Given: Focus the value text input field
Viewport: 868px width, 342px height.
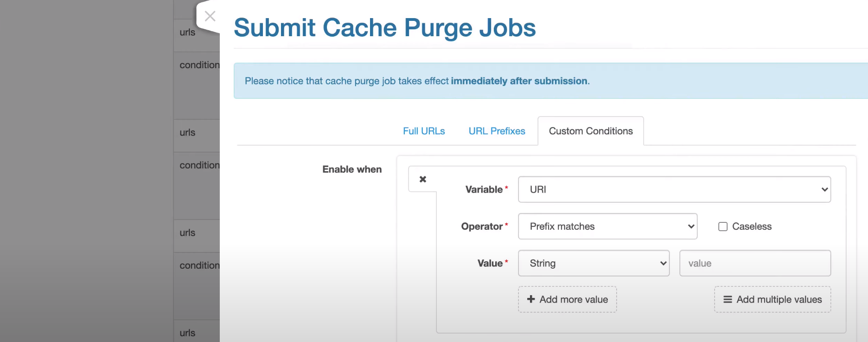Looking at the screenshot, I should (x=754, y=263).
